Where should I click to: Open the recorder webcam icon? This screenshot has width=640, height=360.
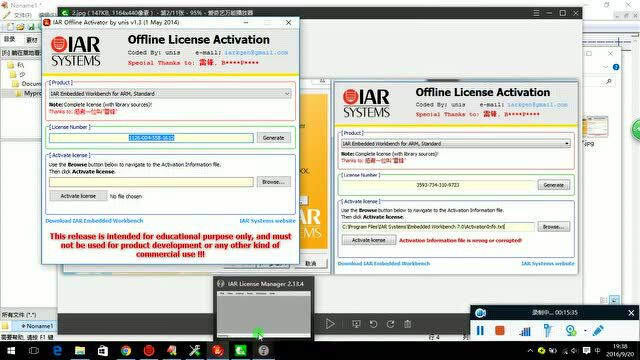[571, 330]
